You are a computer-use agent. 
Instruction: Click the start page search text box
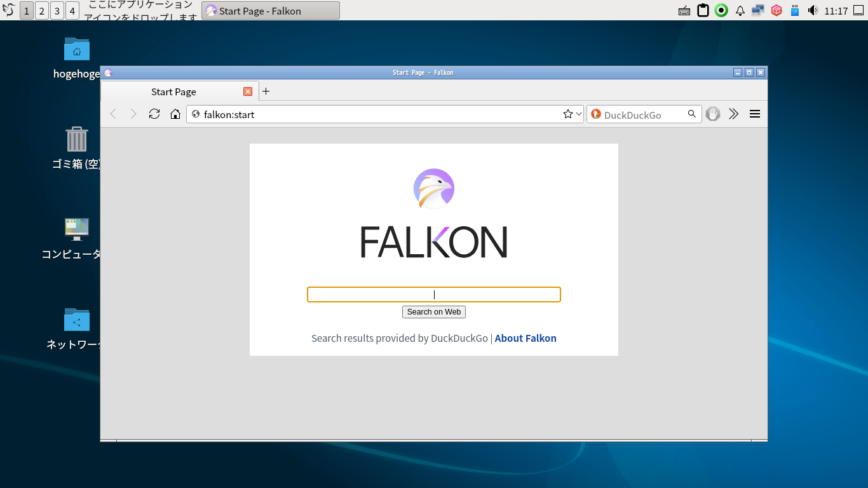tap(434, 295)
